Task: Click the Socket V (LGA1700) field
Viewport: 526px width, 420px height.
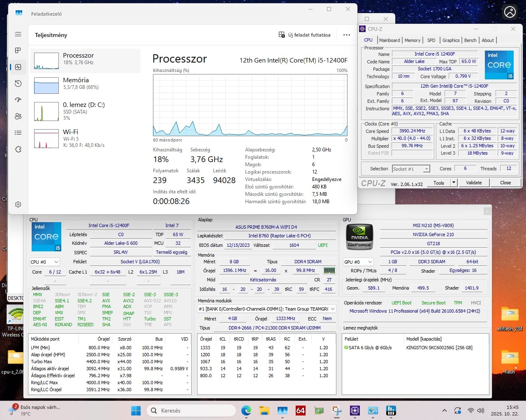Action: 140,262
